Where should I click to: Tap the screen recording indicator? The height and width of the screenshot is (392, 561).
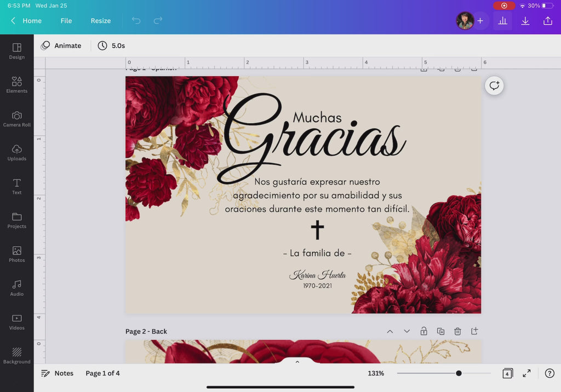[x=504, y=5]
